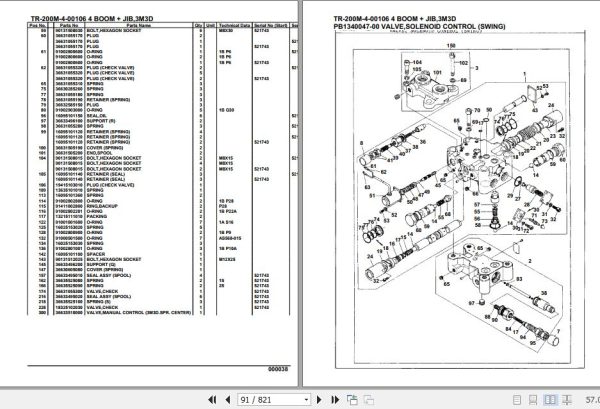The width and height of the screenshot is (600, 409).
Task: Click callout 51 in the diagram
Action: pyautogui.click(x=372, y=196)
